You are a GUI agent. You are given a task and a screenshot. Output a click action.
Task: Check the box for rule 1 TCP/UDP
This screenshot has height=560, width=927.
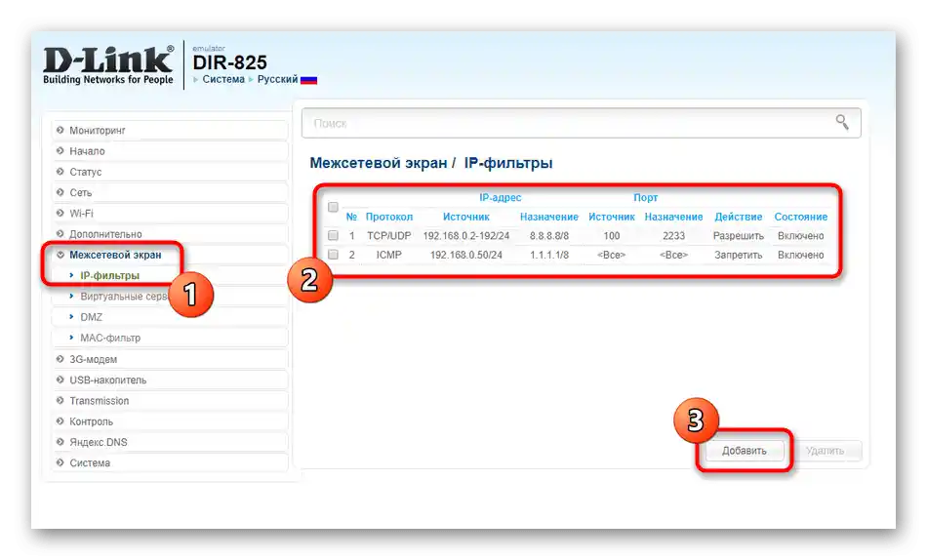(333, 235)
